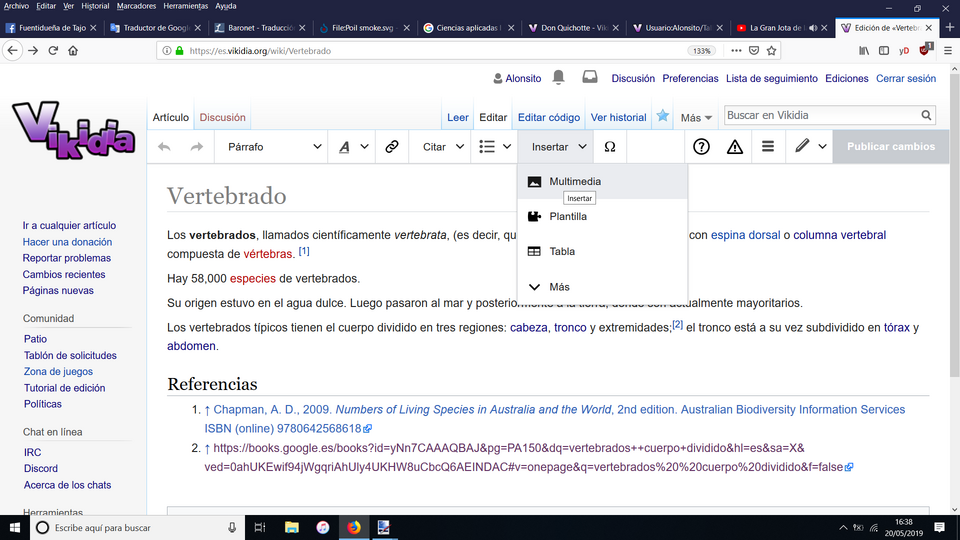Switch to the Editar código tab
Viewport: 960px width, 540px height.
pos(549,118)
